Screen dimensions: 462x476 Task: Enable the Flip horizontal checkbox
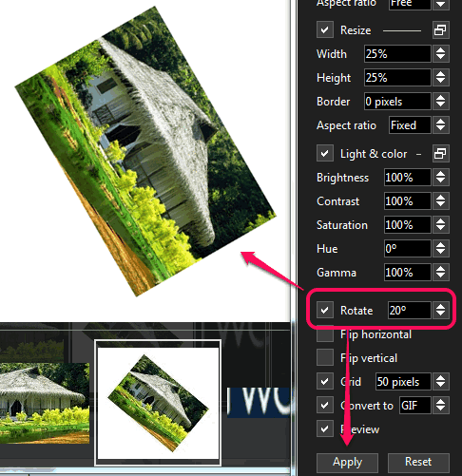(325, 333)
